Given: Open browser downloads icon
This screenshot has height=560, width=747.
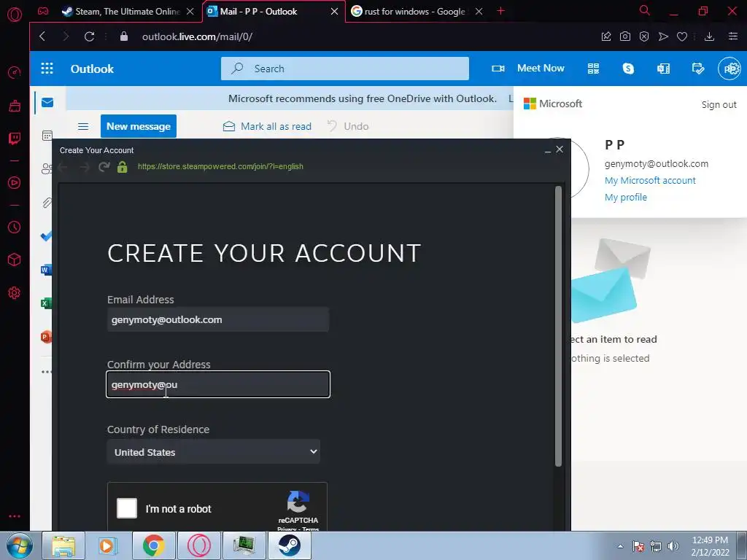Looking at the screenshot, I should (709, 36).
